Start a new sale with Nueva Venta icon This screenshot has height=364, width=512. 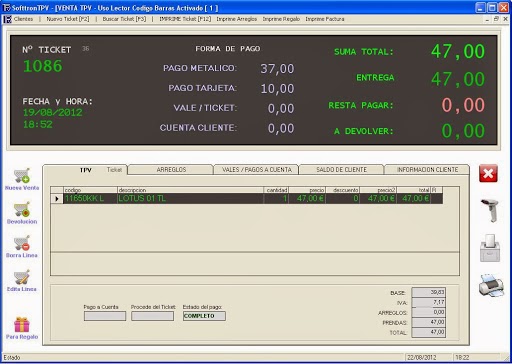22,176
